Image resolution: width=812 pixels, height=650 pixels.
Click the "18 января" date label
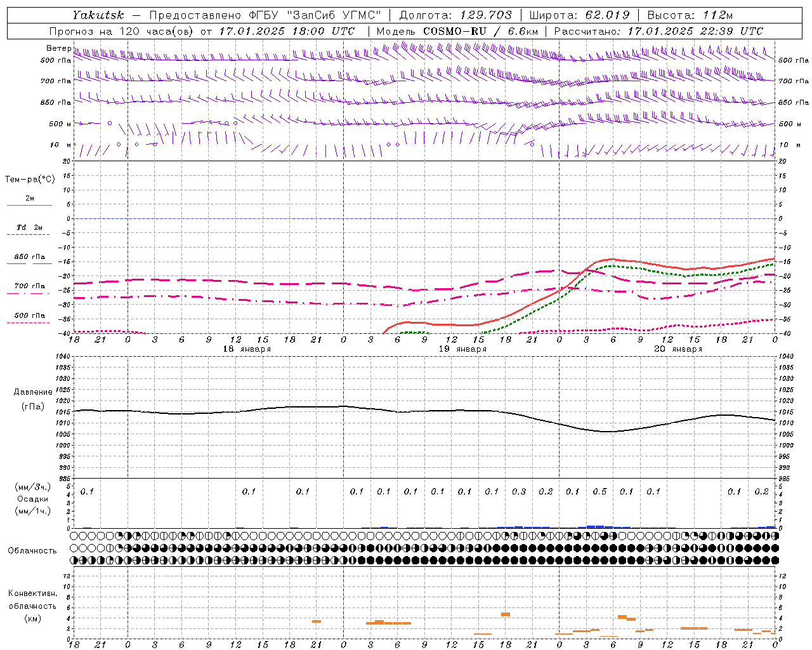pyautogui.click(x=247, y=349)
